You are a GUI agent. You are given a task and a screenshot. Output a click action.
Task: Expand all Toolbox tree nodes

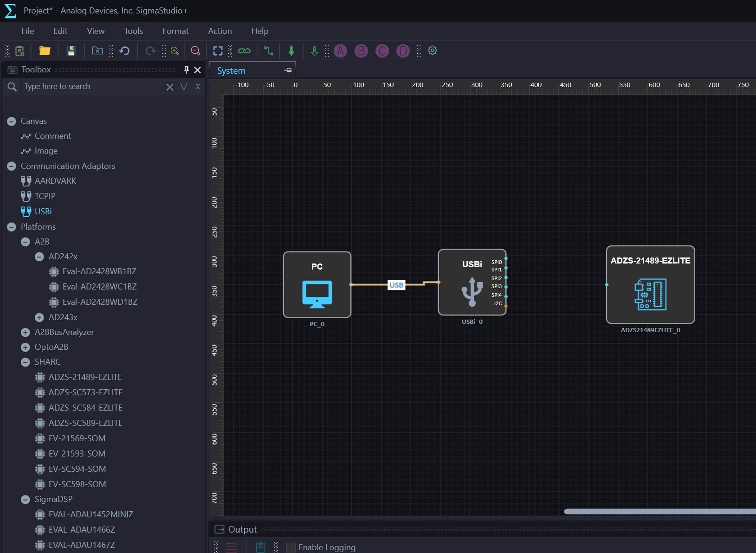tap(184, 87)
